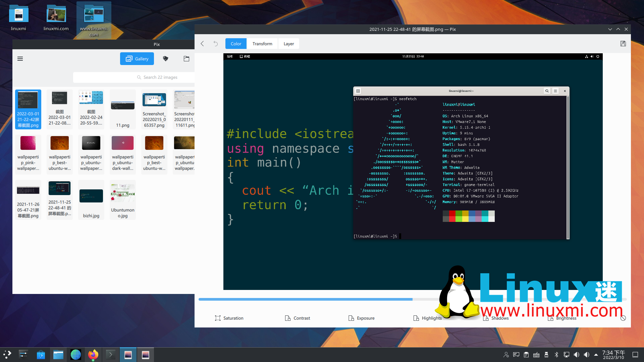Open the 2021-11-26 05-47-21 screenshot thumbnail
Image resolution: width=644 pixels, height=362 pixels.
point(28,200)
